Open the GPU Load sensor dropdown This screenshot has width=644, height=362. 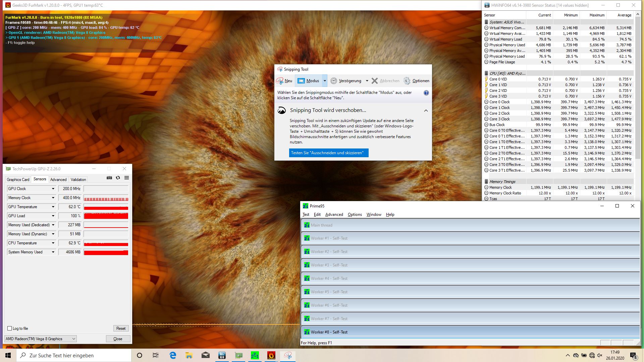(x=53, y=216)
